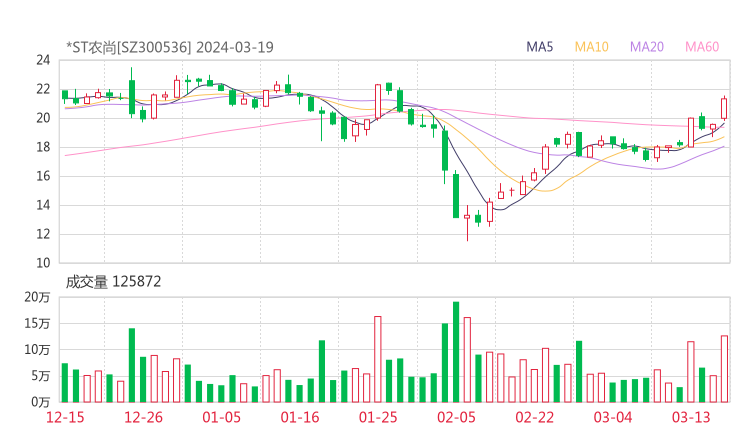The height and width of the screenshot is (440, 740).
Task: Click the price axis value 12
Action: pos(43,234)
